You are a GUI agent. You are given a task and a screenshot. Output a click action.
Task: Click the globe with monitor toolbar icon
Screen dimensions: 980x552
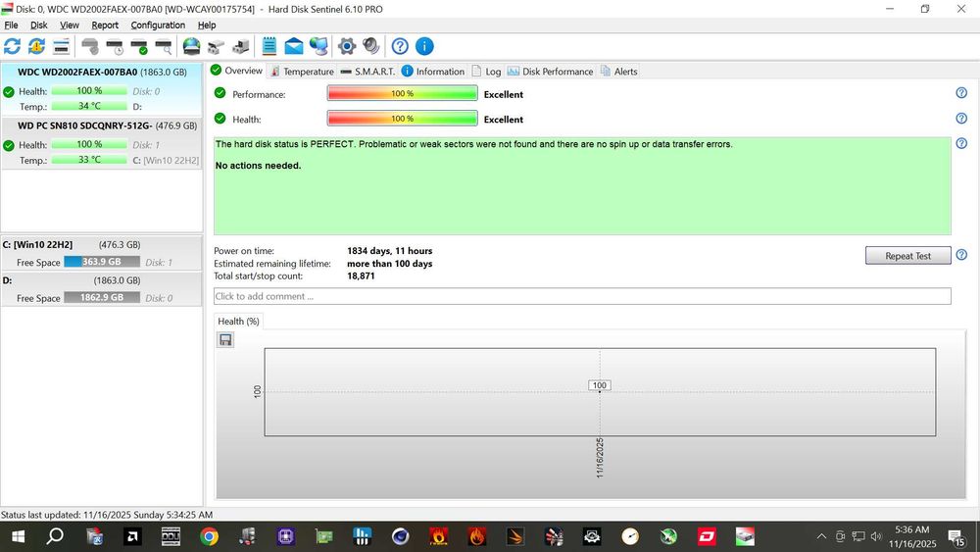tap(318, 46)
